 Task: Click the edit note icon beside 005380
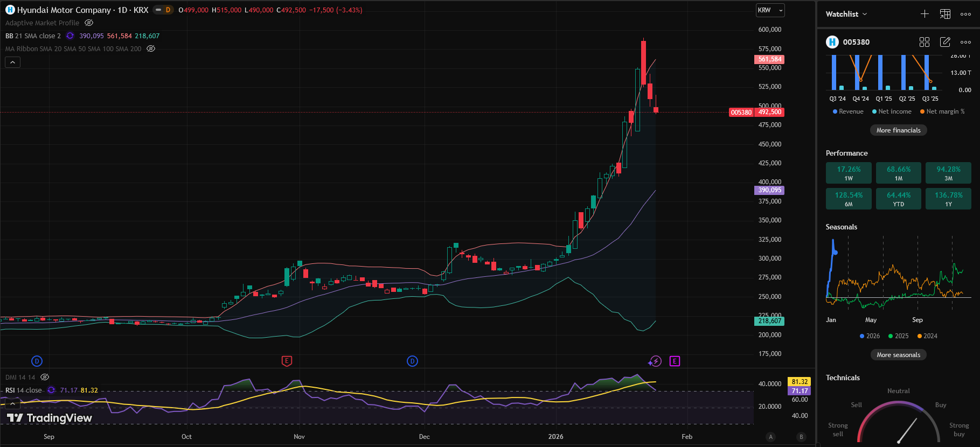click(x=946, y=42)
